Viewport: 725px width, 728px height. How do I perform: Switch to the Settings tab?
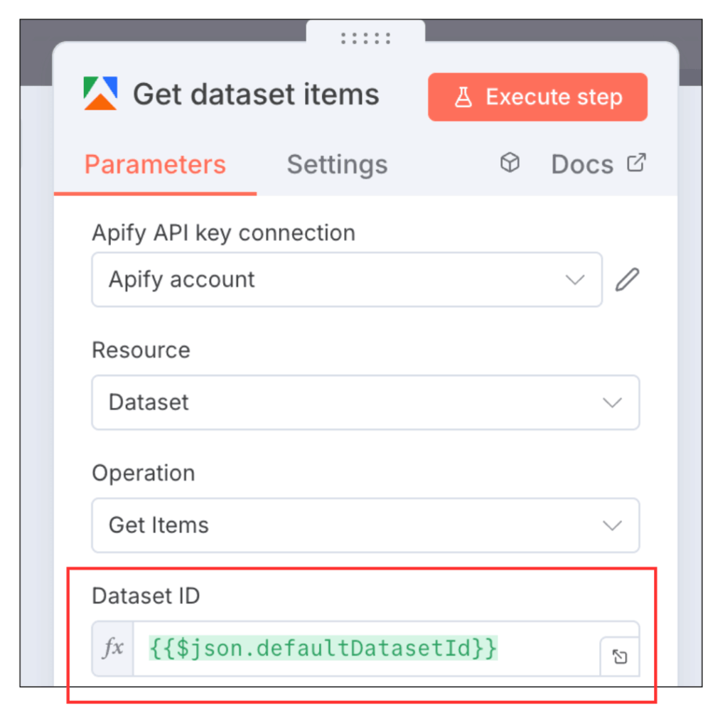[x=337, y=164]
